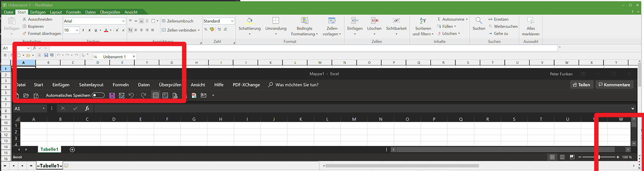Click font color A button in PlanMaker
The image size is (644, 171).
106,30
